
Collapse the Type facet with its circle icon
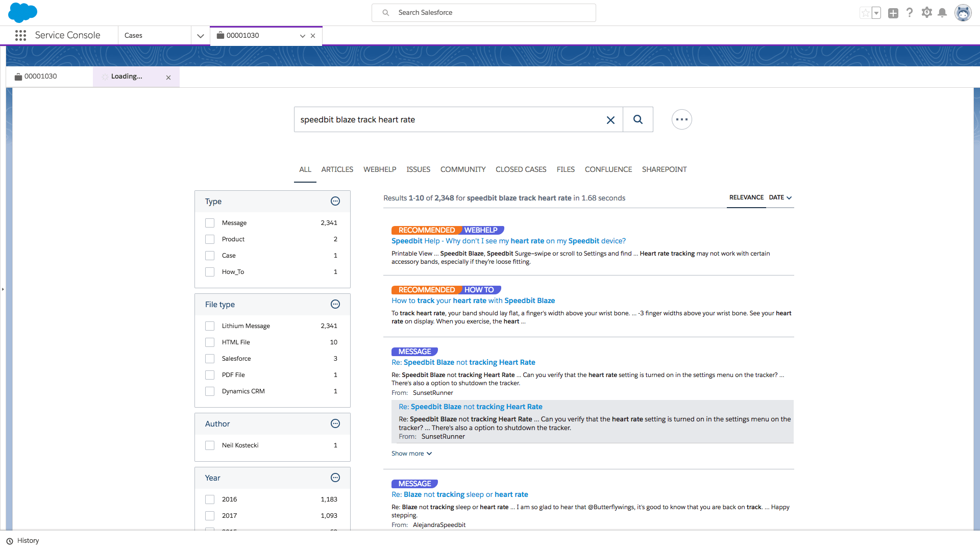tap(335, 201)
